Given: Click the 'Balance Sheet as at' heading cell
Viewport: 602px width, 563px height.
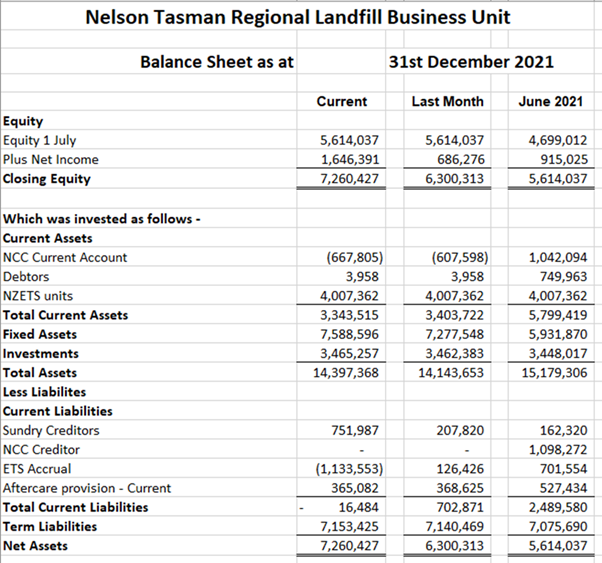Looking at the screenshot, I should (x=217, y=62).
